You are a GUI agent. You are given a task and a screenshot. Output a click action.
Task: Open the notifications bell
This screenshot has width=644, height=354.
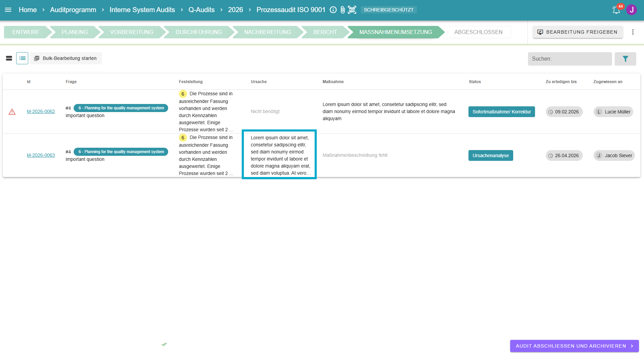(616, 10)
